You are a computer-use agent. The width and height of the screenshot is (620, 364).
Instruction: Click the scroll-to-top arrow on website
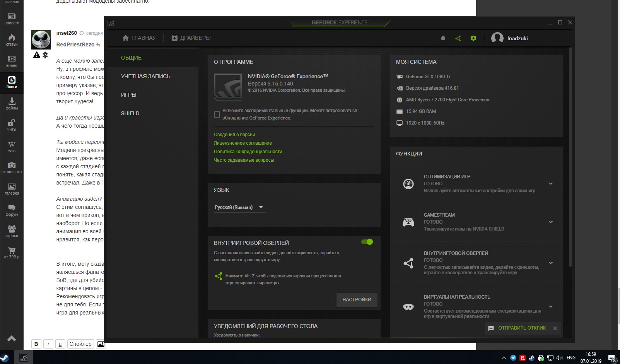[12, 339]
